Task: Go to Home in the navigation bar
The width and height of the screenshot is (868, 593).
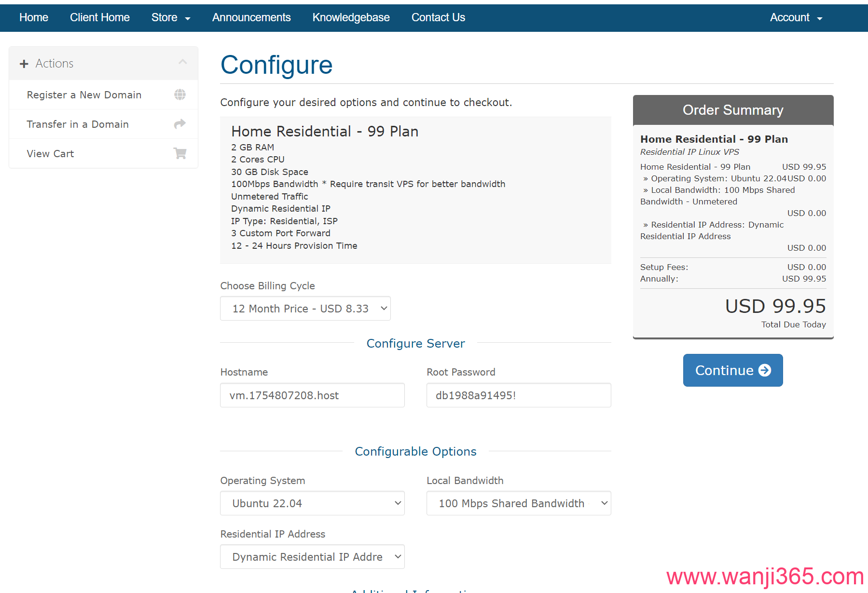Action: (x=34, y=18)
